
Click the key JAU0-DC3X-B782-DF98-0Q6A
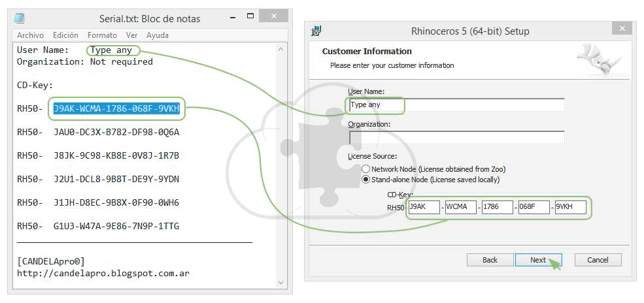click(x=116, y=133)
